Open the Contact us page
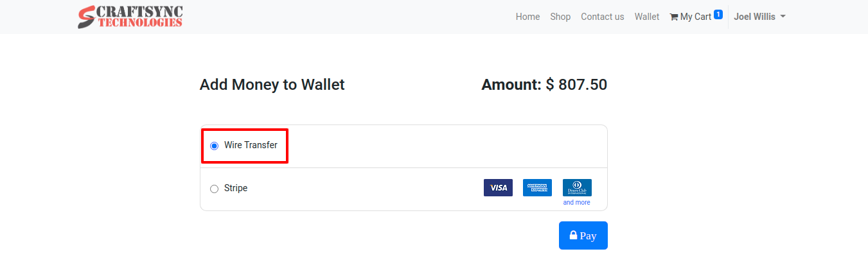The image size is (868, 256). (x=603, y=17)
